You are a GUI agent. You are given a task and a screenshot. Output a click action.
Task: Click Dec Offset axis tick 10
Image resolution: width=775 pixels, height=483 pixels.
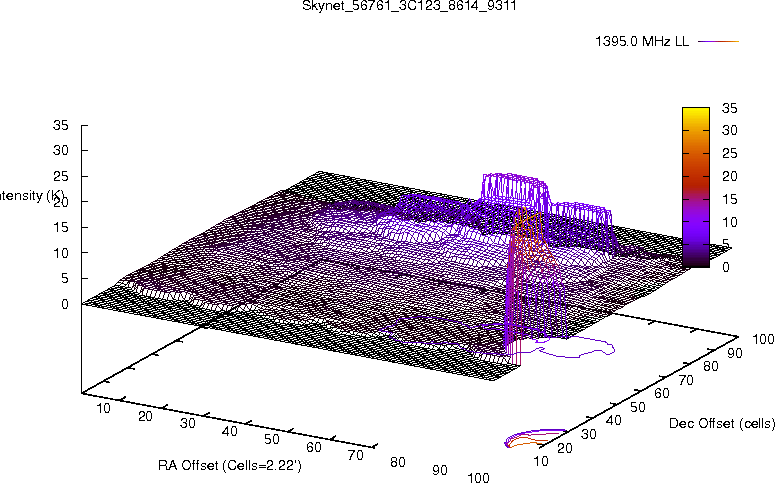(x=541, y=462)
